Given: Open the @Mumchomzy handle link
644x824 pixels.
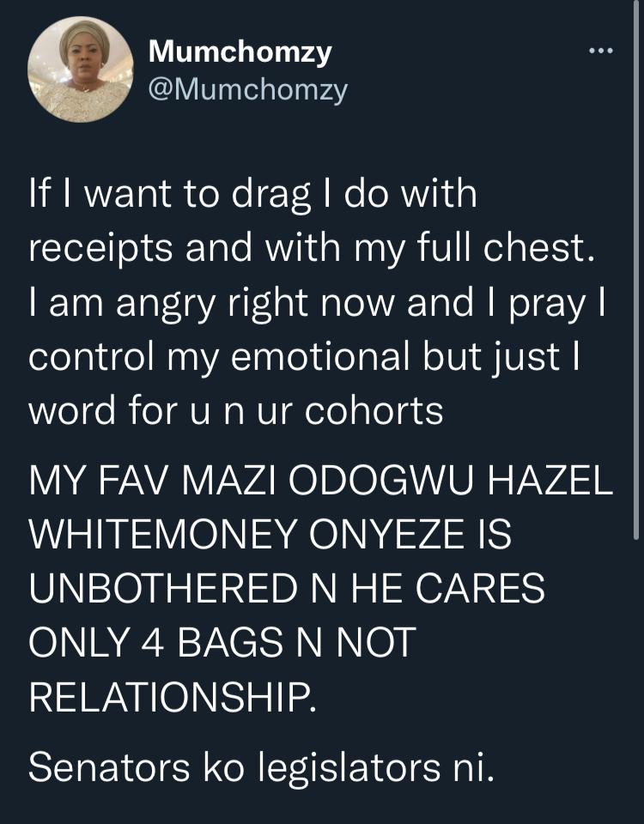Looking at the screenshot, I should click(x=247, y=90).
